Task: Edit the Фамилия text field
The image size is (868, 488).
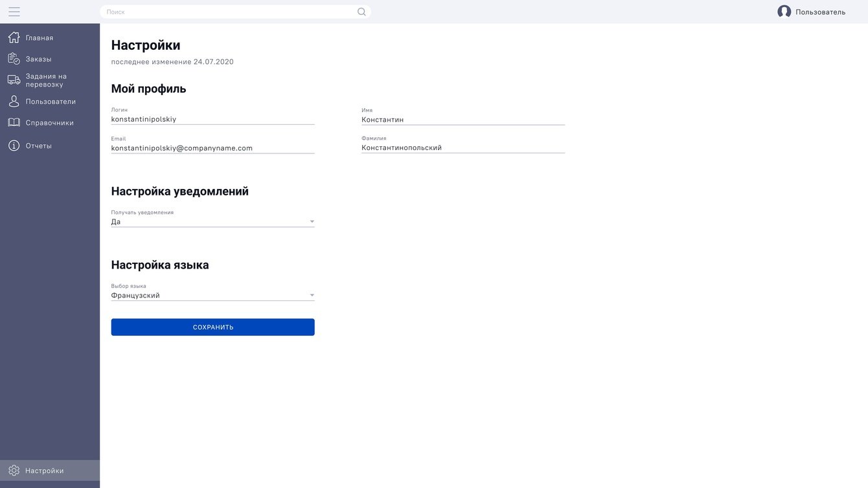Action: point(463,148)
